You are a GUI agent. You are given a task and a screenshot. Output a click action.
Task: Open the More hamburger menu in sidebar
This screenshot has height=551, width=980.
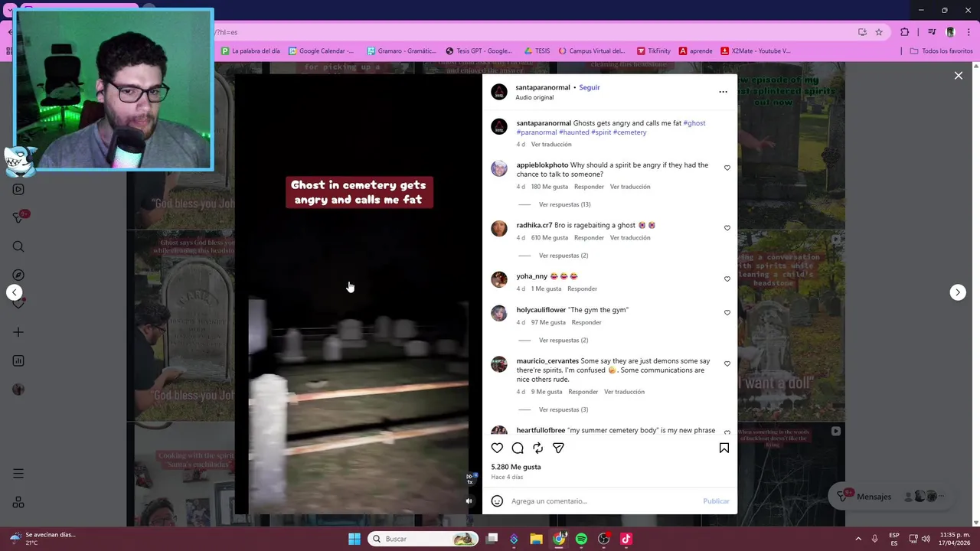click(18, 474)
